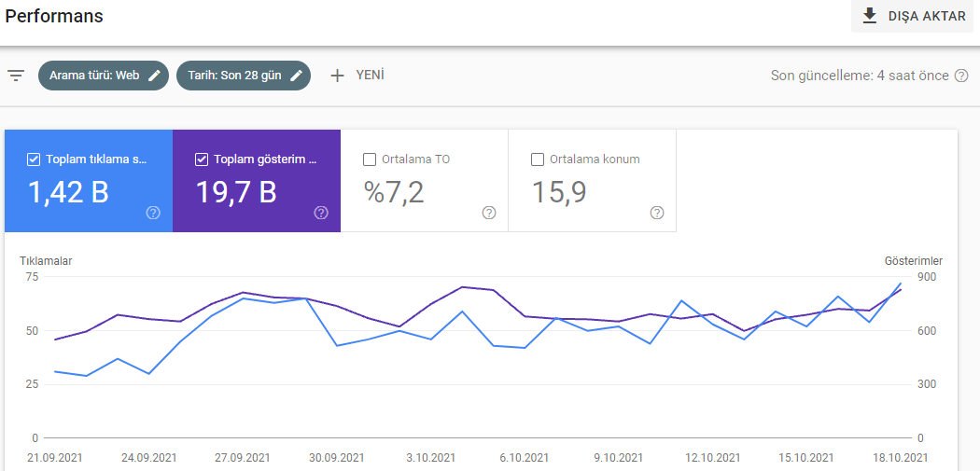
Task: Open help icon beside Son güncelleme
Action: (961, 76)
